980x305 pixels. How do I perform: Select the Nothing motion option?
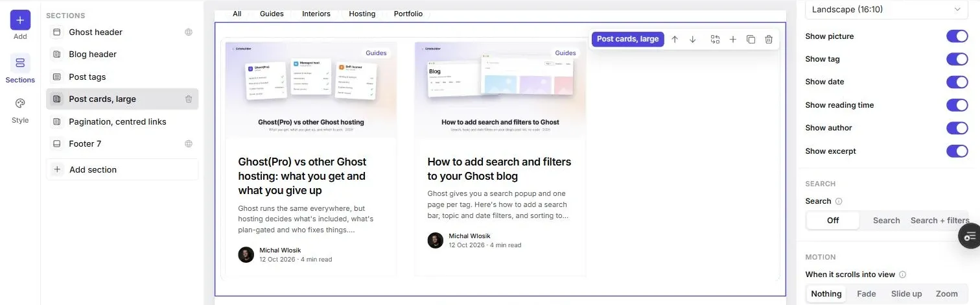click(x=826, y=294)
